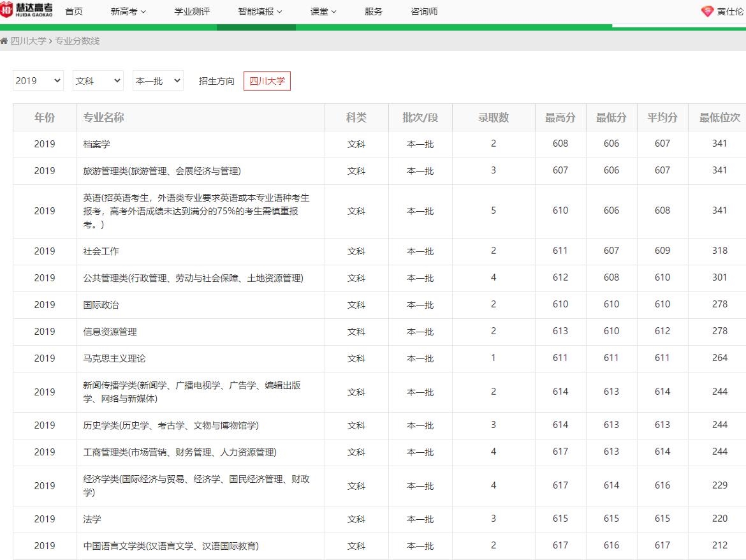Click the 录取数 column header
The height and width of the screenshot is (560, 746).
pos(494,117)
